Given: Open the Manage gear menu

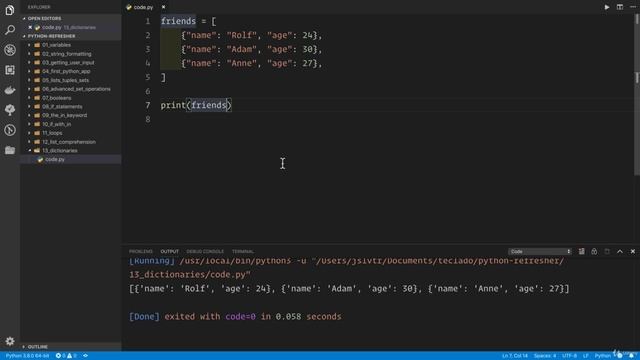Looking at the screenshot, I should (x=10, y=341).
